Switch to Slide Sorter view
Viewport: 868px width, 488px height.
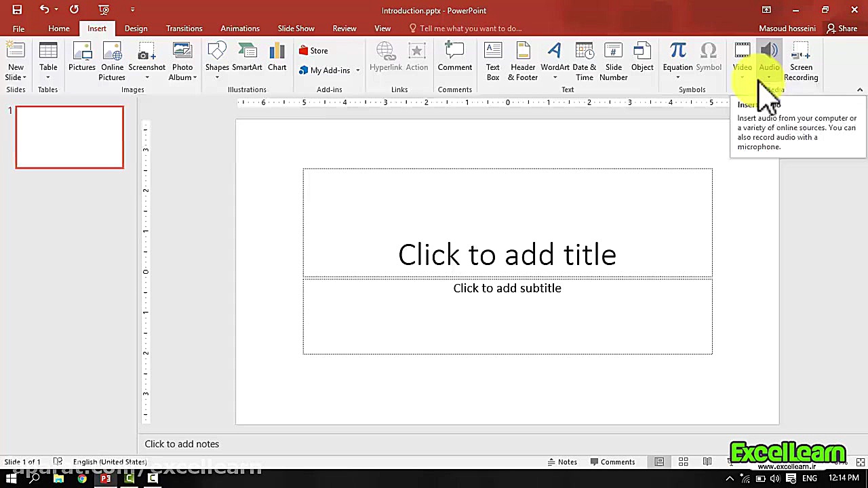[x=684, y=462]
